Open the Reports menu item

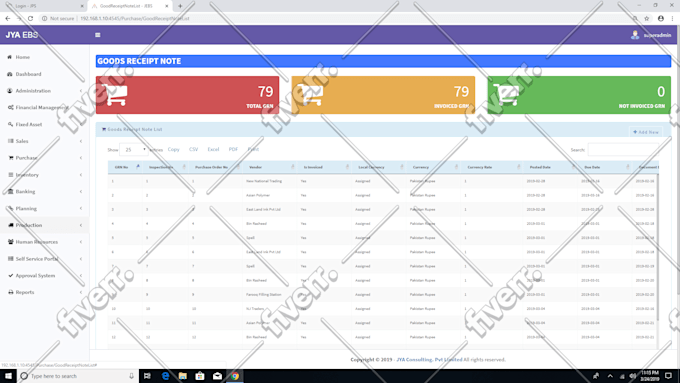point(25,292)
